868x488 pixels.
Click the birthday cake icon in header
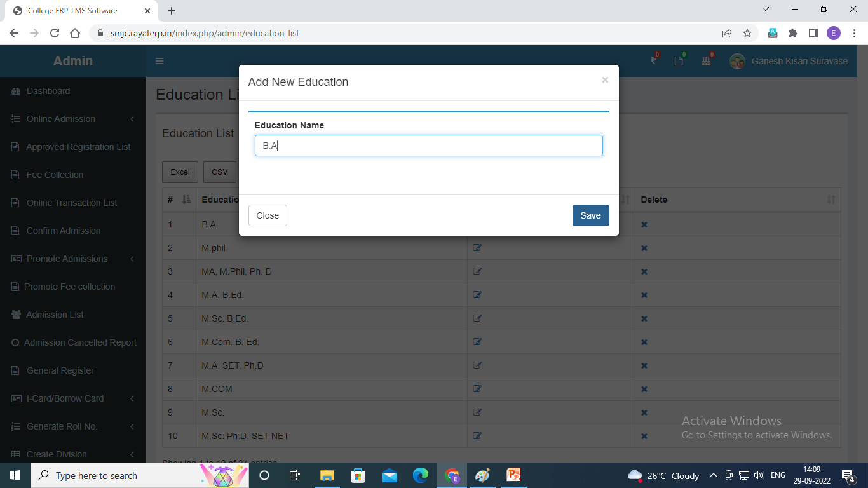[707, 60]
